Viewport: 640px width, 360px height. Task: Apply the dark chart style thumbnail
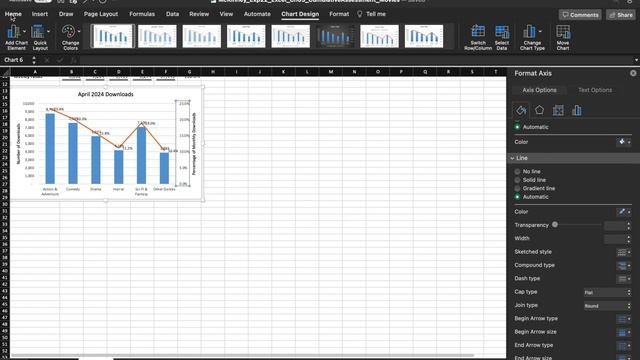pos(335,36)
